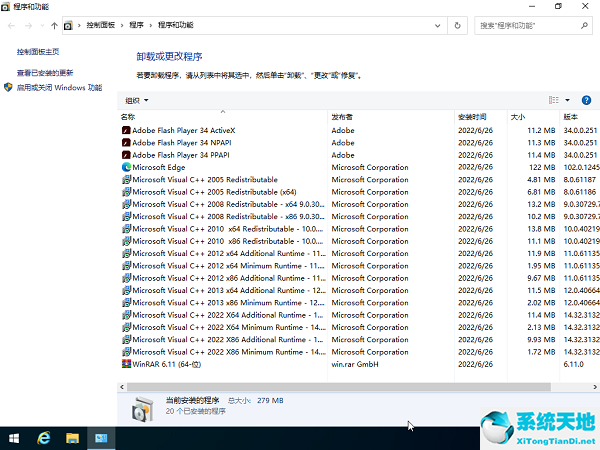600x450 pixels.
Task: Click the view layout icon button
Action: coord(554,100)
